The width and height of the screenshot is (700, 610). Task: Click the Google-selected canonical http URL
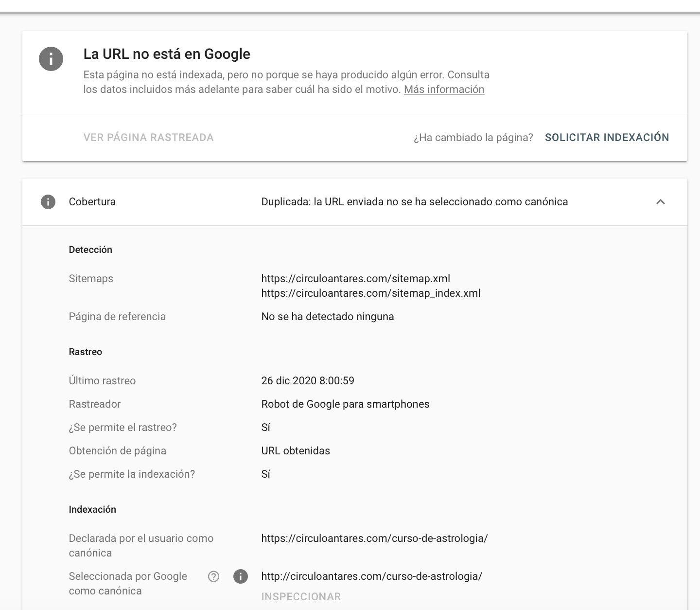tap(372, 576)
